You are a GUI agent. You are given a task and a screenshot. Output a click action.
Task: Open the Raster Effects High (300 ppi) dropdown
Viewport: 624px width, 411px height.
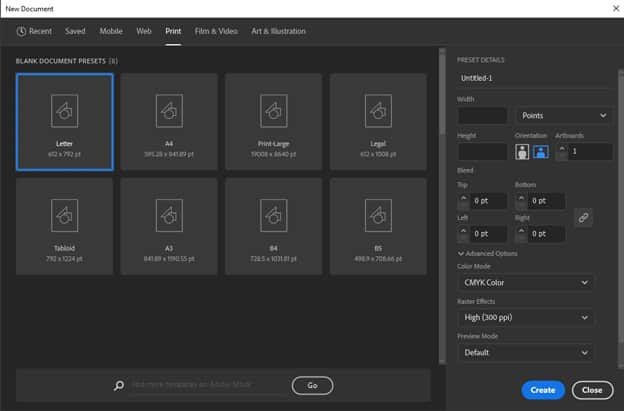tap(525, 318)
